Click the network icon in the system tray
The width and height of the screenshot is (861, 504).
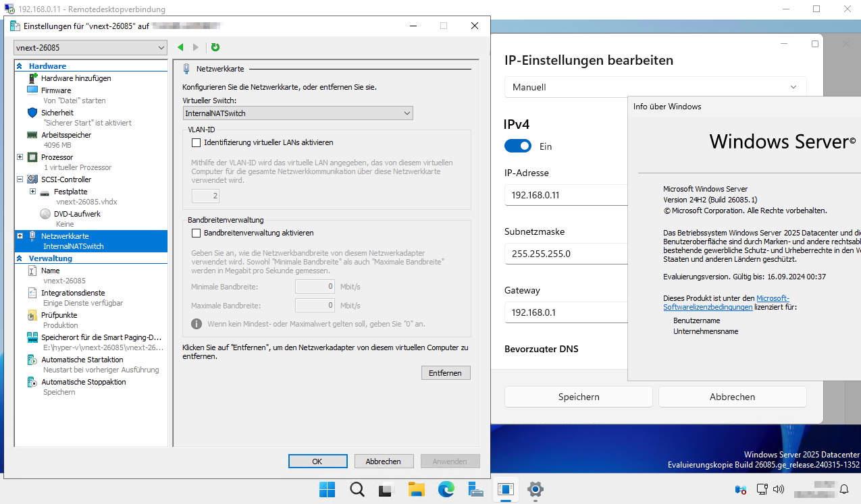[762, 489]
